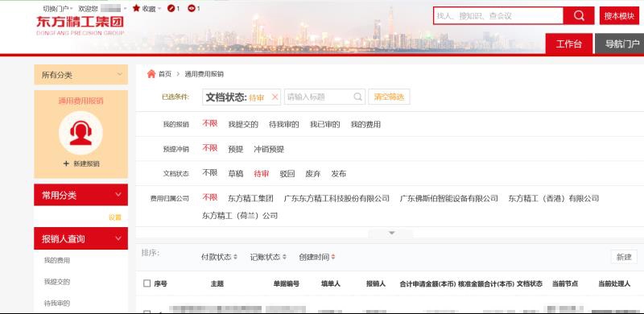The height and width of the screenshot is (314, 644).
Task: Click the 搜本模块 button
Action: point(619,15)
